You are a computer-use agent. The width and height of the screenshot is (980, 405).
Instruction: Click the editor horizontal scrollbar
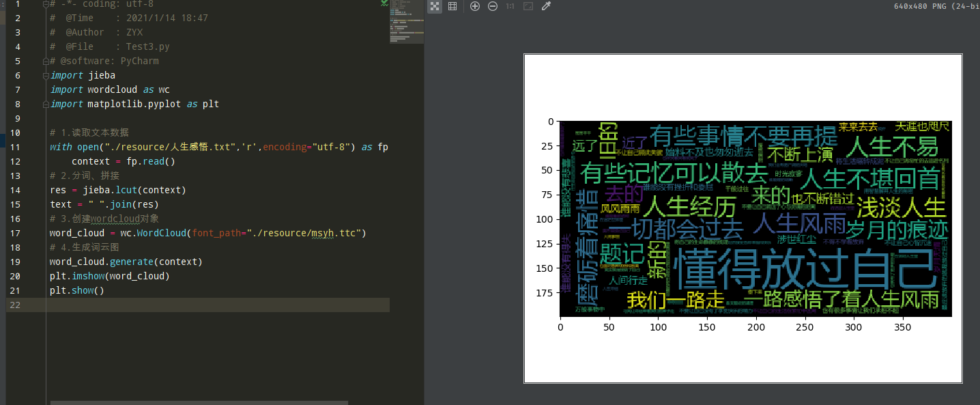[x=199, y=403]
